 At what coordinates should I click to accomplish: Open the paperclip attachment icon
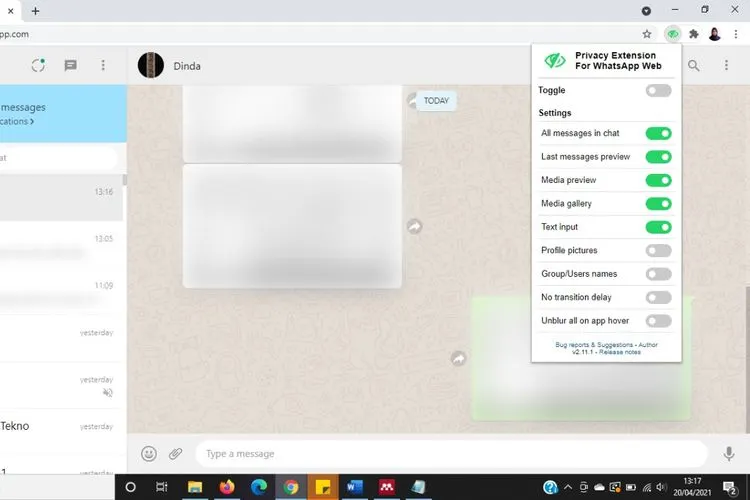[x=176, y=453]
